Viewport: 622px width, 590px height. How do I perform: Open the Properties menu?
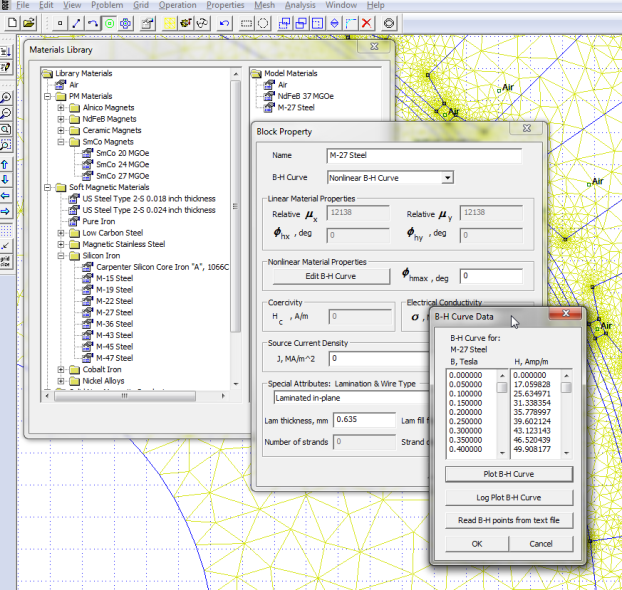(225, 5)
